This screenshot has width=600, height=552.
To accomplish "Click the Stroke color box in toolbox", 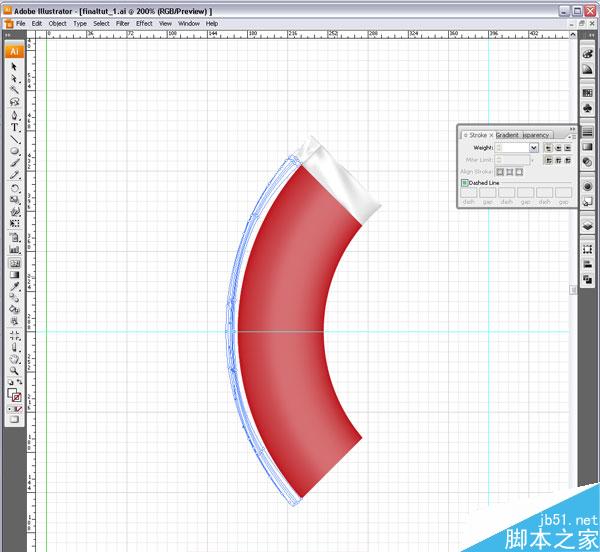I will pos(16,397).
